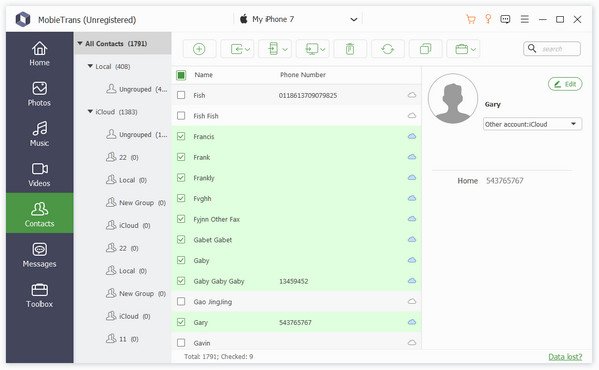
Task: Click the Export to PC monitor icon
Action: (312, 49)
